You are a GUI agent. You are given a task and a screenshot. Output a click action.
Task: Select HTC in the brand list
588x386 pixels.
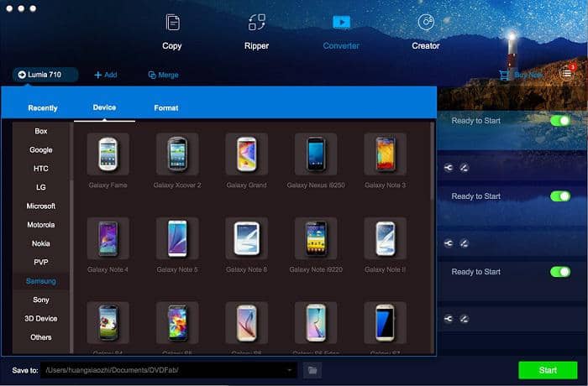tap(41, 169)
